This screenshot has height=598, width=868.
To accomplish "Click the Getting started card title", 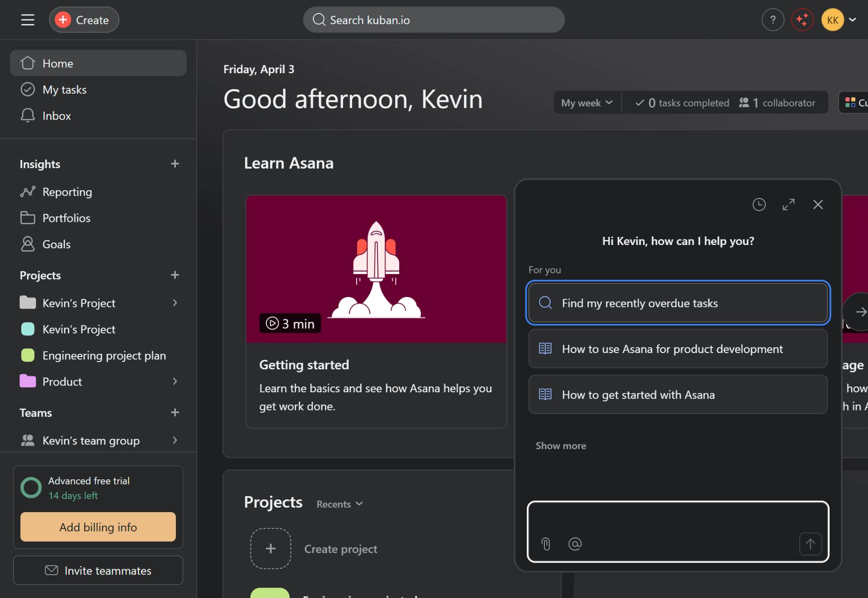I will pos(304,365).
